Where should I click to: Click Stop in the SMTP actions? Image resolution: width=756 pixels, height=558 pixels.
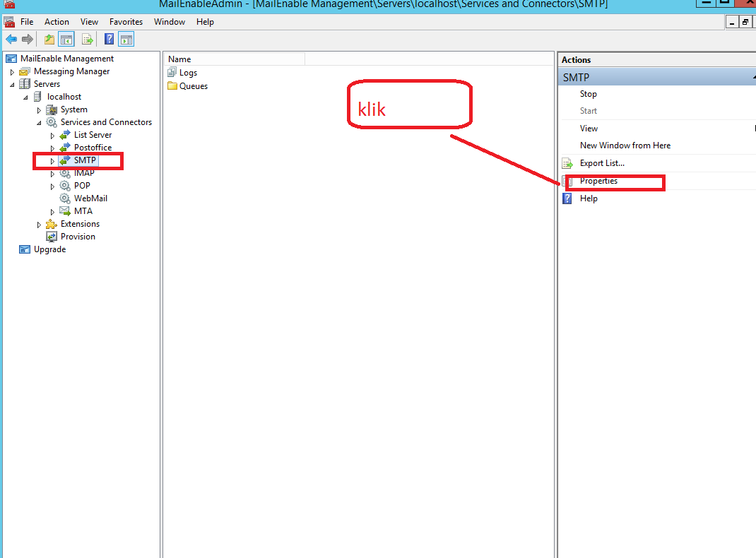(x=588, y=94)
